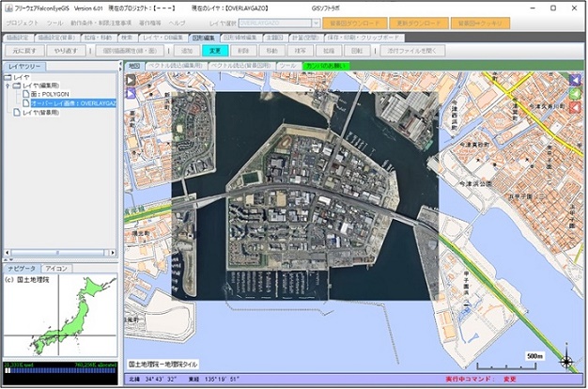Click the 更新ダウンロード orange button
The image size is (588, 389).
click(x=419, y=23)
